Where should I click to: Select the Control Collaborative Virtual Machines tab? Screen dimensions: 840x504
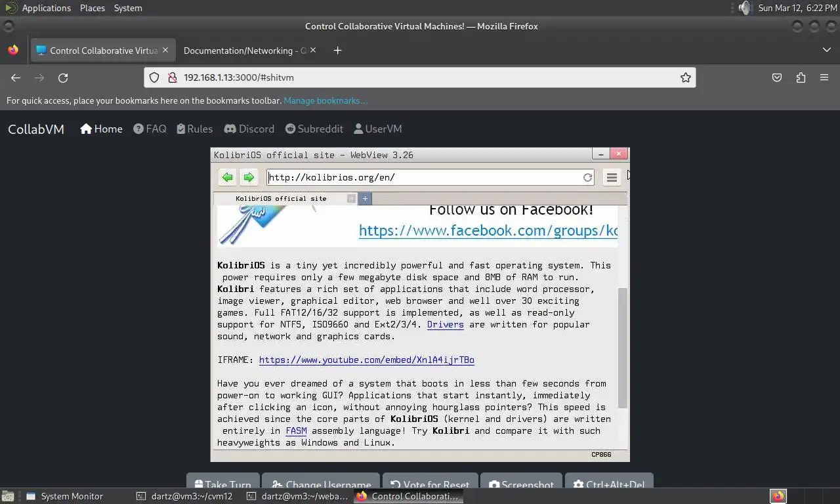(x=102, y=51)
